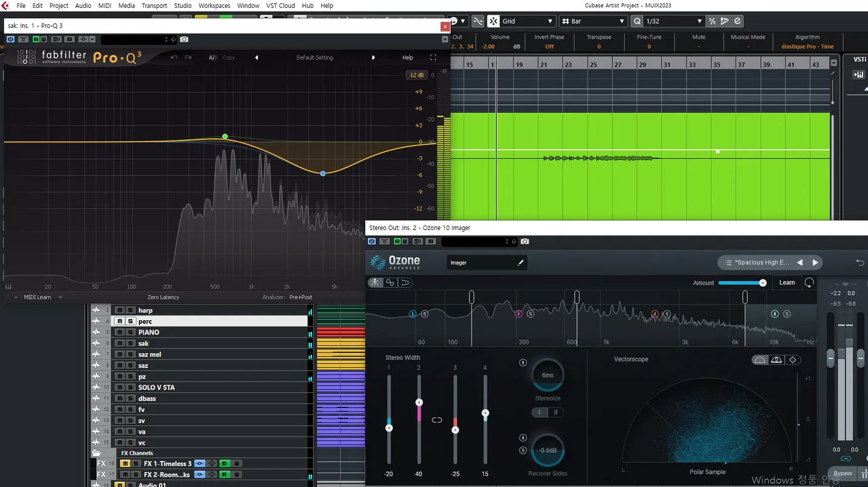Select the first Ozone view mode icon

375,283
